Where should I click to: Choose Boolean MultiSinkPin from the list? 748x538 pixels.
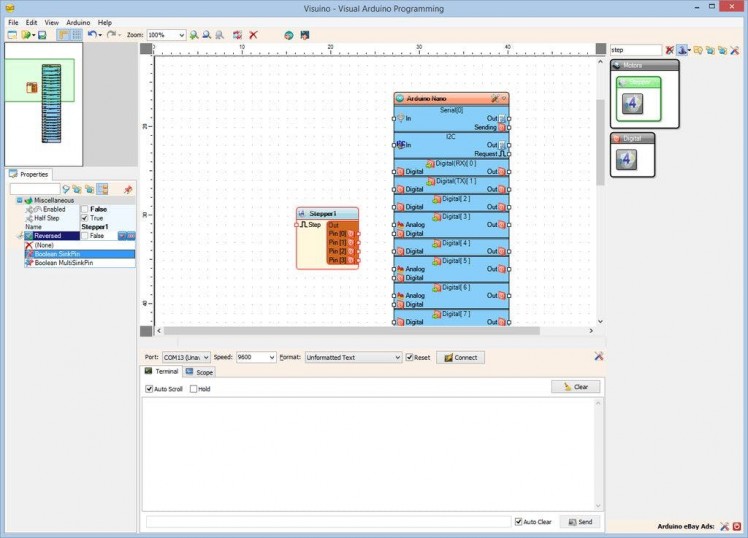tap(63, 263)
